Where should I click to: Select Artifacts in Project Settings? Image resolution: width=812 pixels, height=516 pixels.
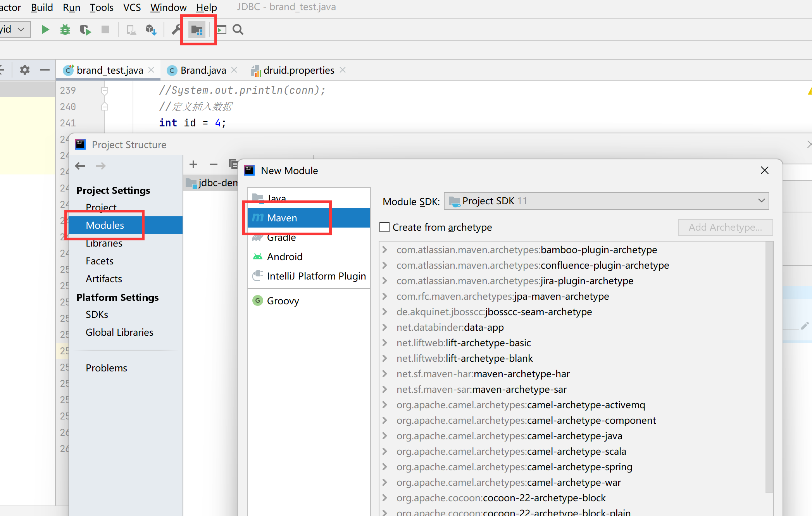point(104,279)
